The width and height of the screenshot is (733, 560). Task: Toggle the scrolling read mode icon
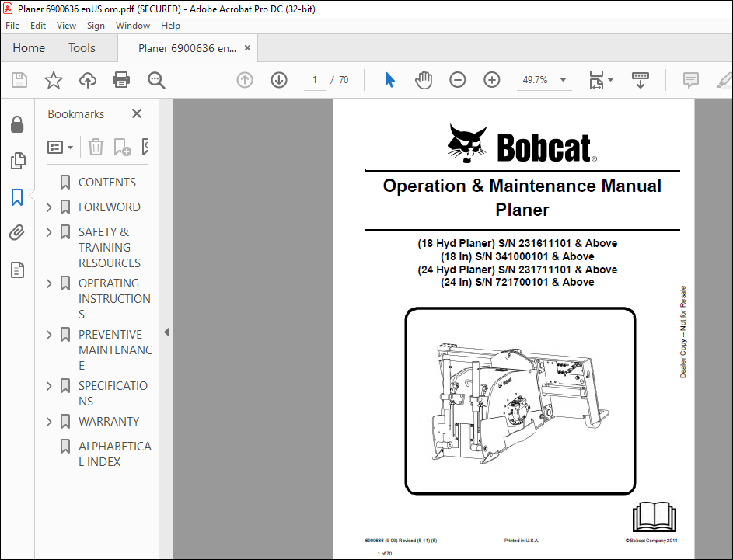tap(640, 80)
